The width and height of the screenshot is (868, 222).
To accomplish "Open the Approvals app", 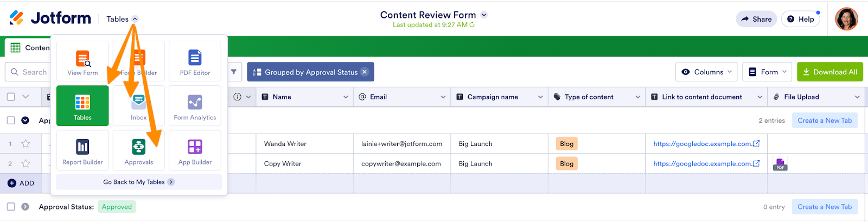I will [x=139, y=151].
